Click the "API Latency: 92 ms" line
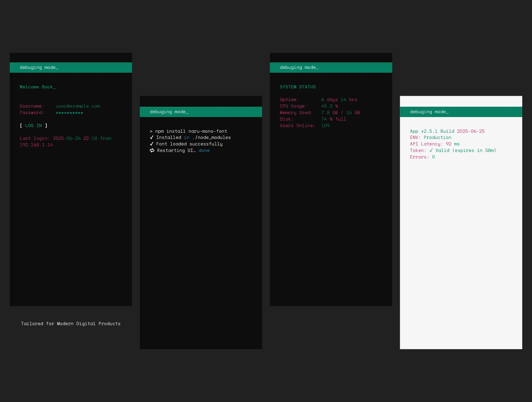 point(434,144)
